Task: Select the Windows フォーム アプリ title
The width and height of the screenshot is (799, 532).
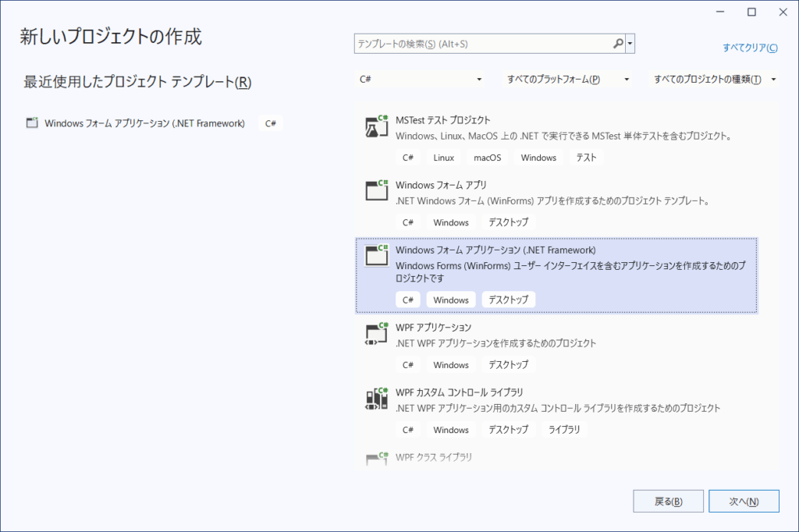Action: coord(441,185)
